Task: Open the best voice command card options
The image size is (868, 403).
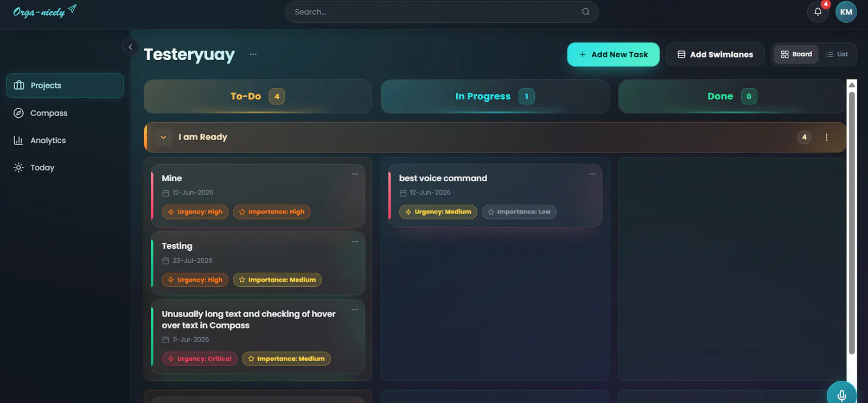Action: 592,174
